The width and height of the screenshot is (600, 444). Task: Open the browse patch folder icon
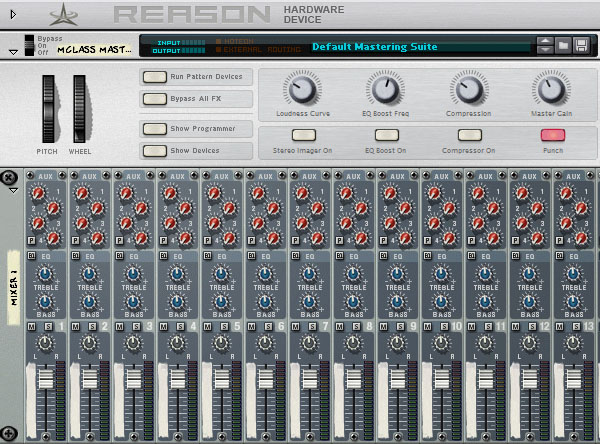(x=563, y=46)
